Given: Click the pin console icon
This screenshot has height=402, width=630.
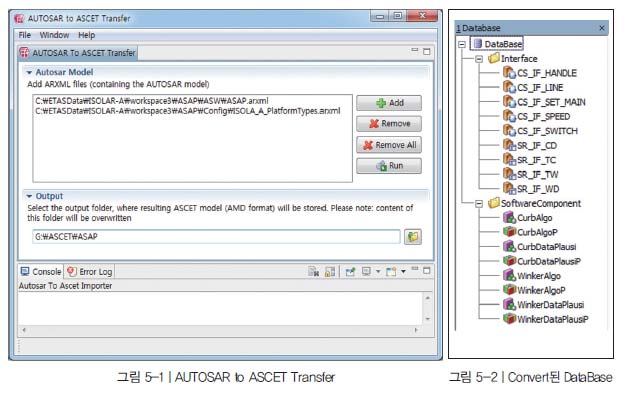Looking at the screenshot, I should [x=350, y=272].
